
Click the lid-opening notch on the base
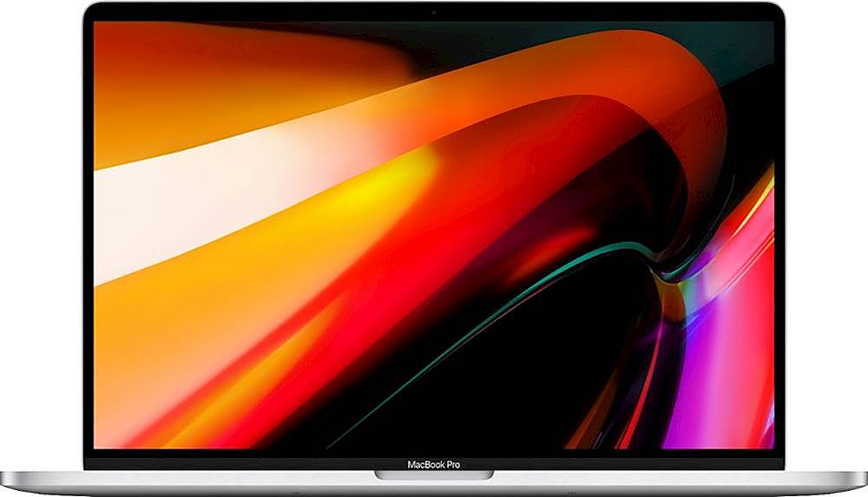click(x=434, y=475)
